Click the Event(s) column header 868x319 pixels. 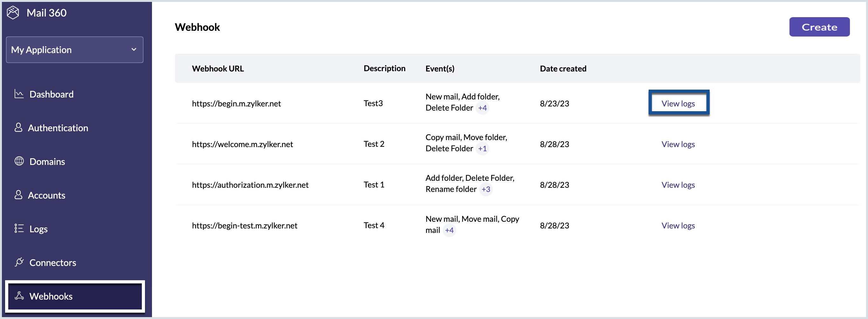pyautogui.click(x=440, y=68)
